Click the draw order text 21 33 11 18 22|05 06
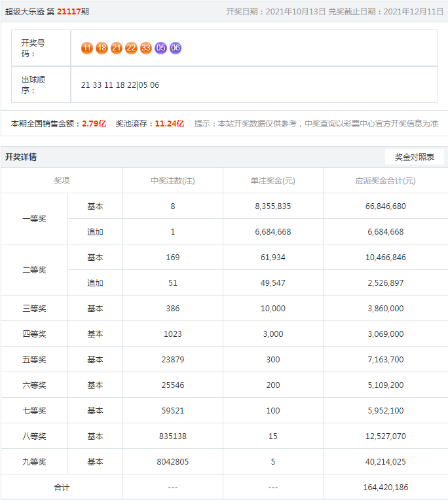Screen dimensions: 448x500 pos(120,85)
